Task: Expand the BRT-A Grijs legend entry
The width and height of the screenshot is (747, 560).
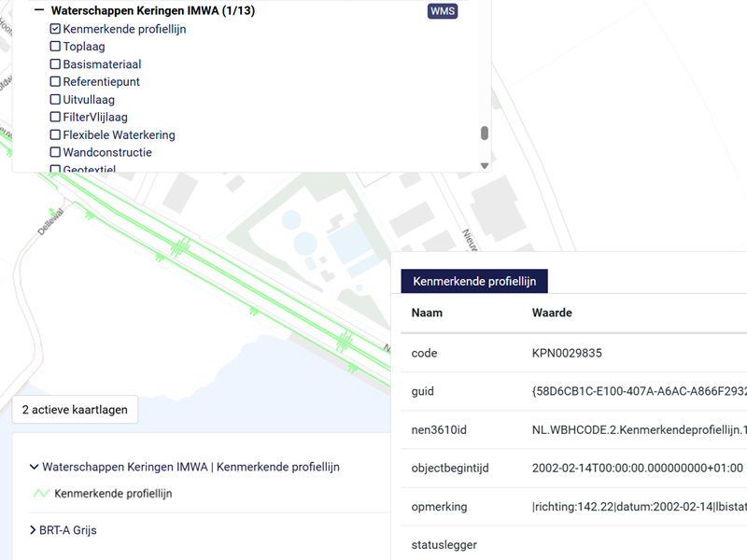Action: point(35,530)
